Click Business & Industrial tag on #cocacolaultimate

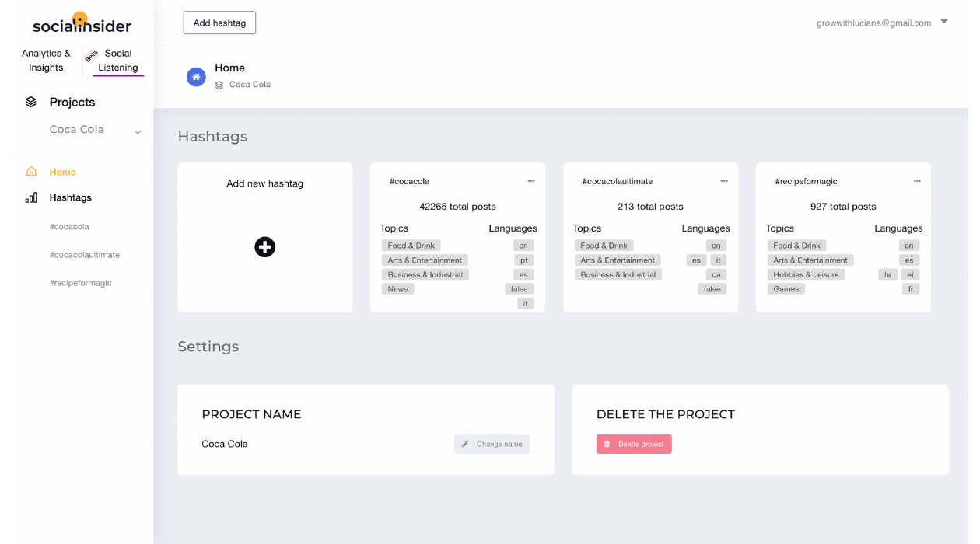pyautogui.click(x=618, y=274)
